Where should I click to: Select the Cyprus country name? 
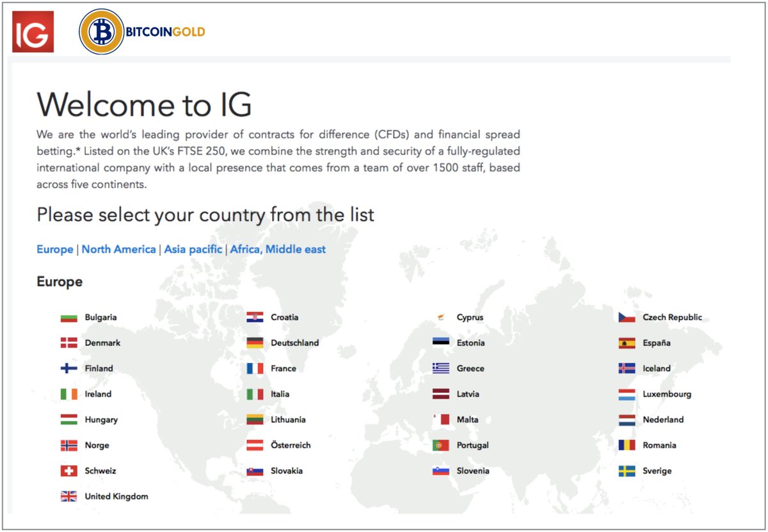click(x=470, y=318)
